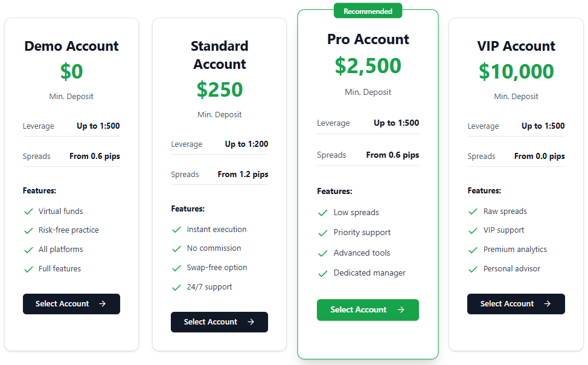Click the Demo Account title

[x=71, y=46]
